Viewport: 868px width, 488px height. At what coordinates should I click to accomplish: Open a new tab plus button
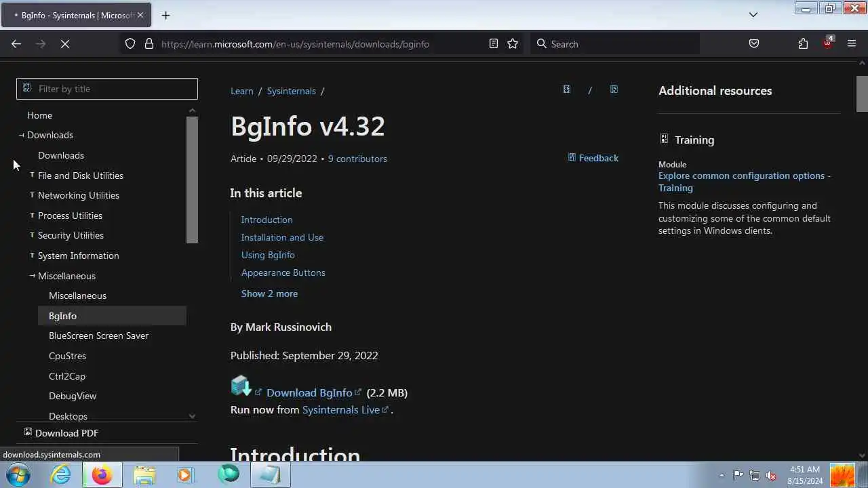(165, 15)
